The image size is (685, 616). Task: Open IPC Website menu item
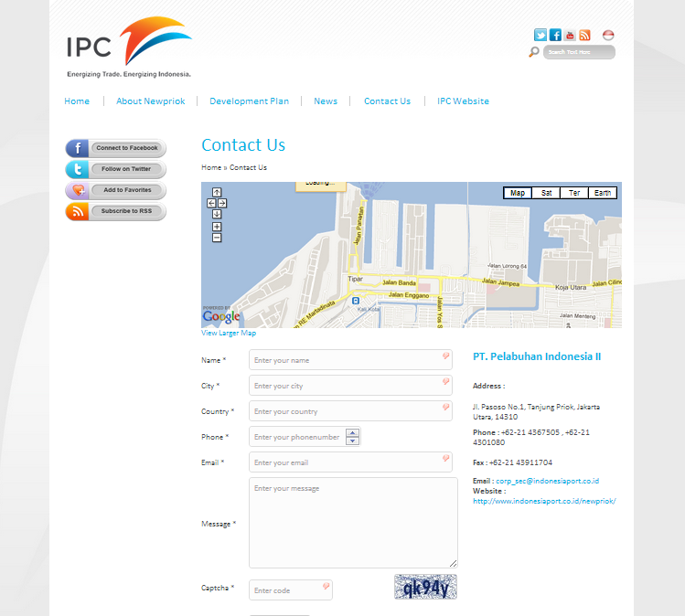tap(463, 101)
